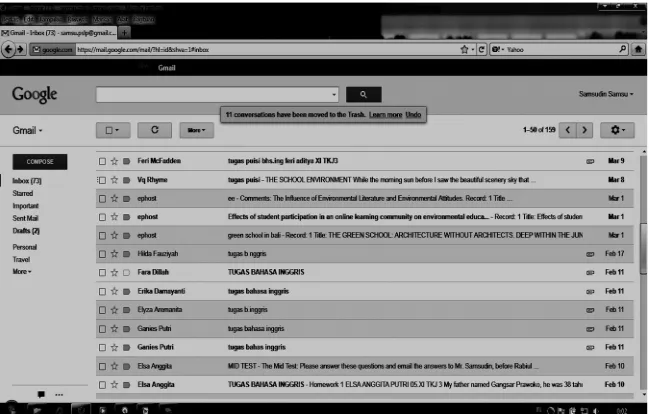The image size is (650, 414).
Task: Click the Yahoo search field in browser toolbar
Action: [x=562, y=49]
